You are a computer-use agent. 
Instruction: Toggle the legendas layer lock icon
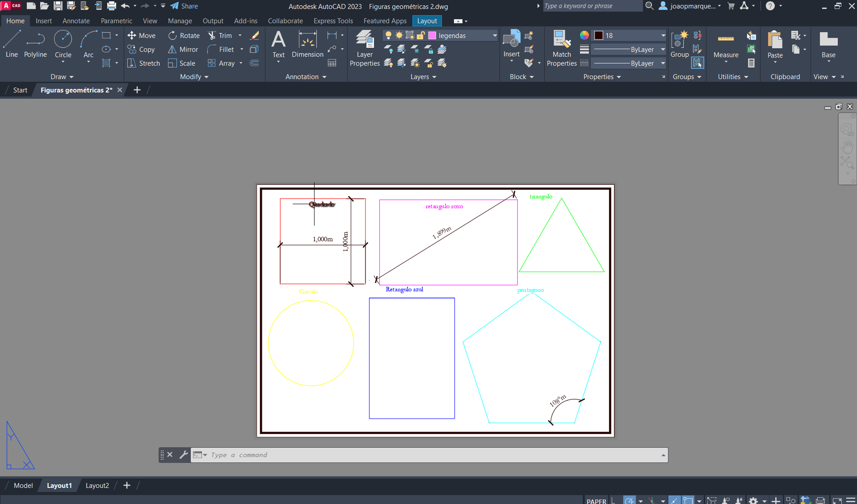420,36
